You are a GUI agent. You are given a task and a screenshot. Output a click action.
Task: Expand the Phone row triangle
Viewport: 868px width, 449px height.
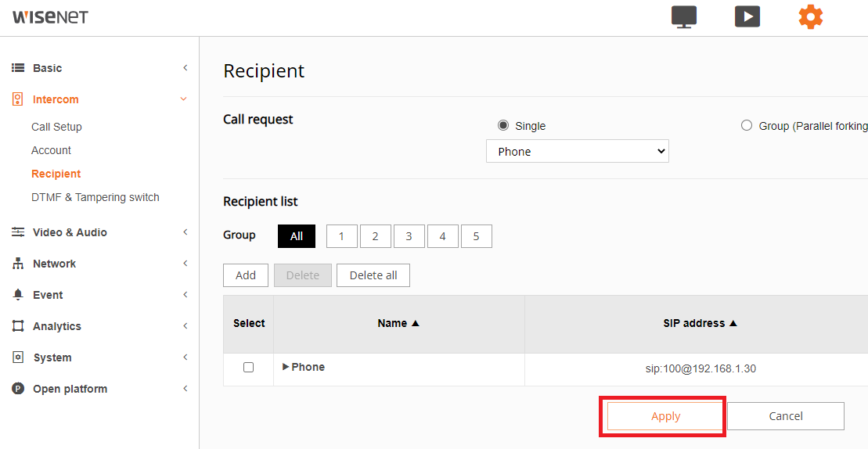point(286,367)
